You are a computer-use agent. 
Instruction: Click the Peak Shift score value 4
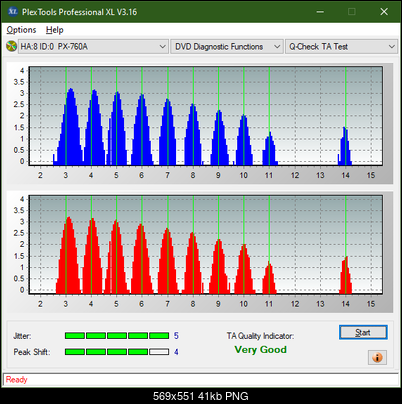pos(176,352)
